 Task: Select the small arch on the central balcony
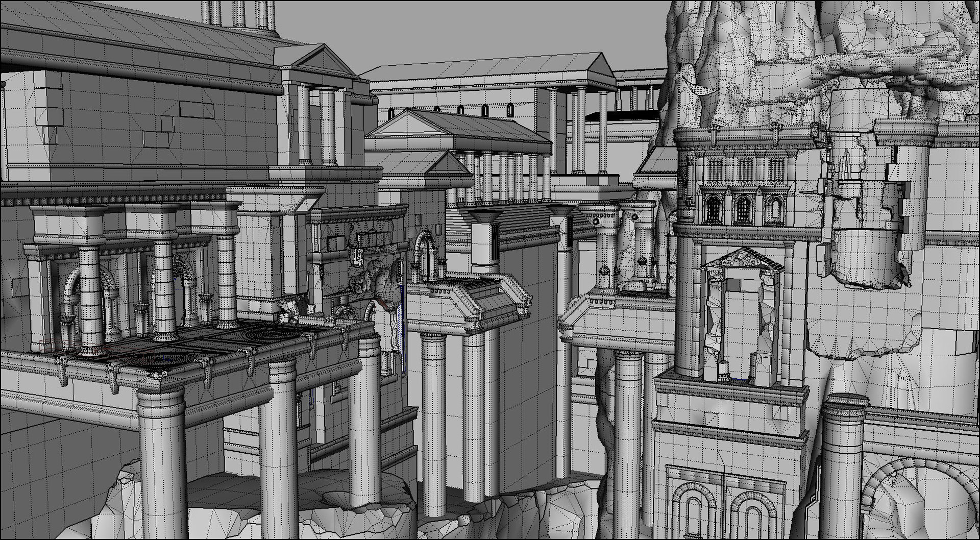[425, 253]
